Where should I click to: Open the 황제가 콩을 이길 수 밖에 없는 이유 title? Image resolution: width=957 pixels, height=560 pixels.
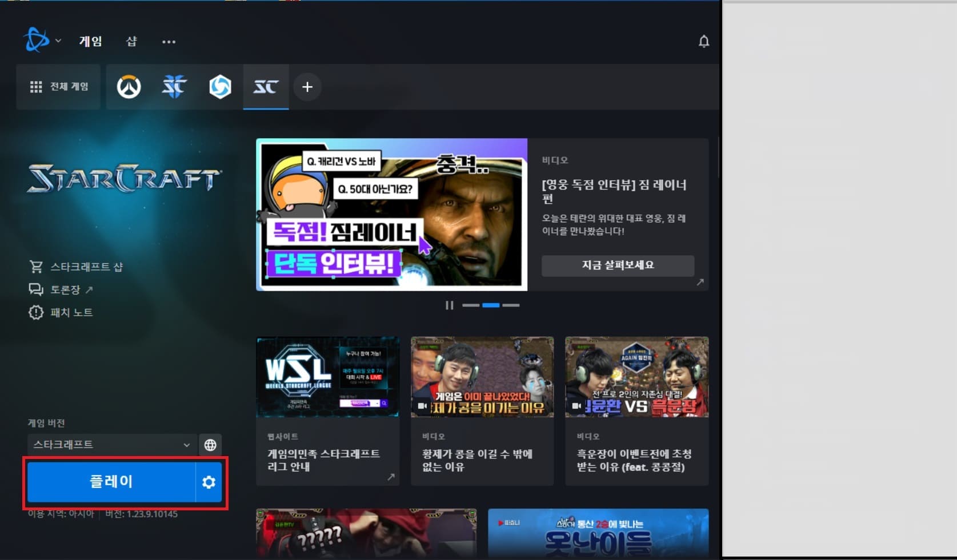[477, 460]
